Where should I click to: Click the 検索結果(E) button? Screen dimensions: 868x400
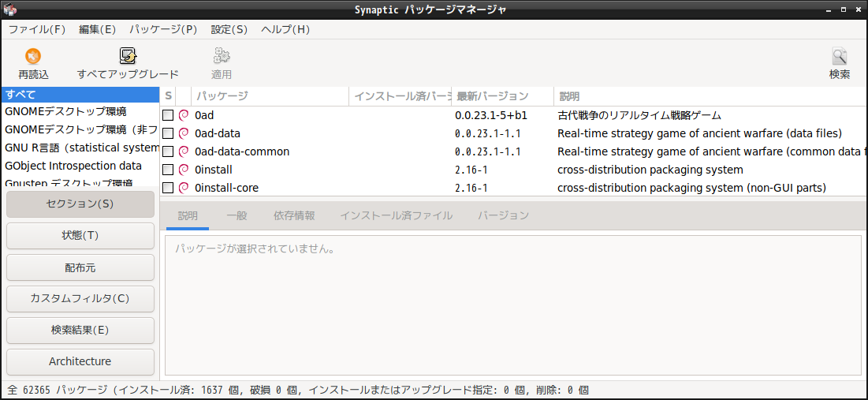[x=80, y=331]
